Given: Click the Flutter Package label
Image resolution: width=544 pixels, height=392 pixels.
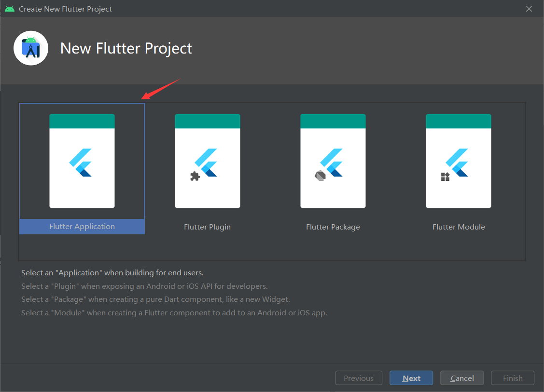Looking at the screenshot, I should click(x=333, y=227).
